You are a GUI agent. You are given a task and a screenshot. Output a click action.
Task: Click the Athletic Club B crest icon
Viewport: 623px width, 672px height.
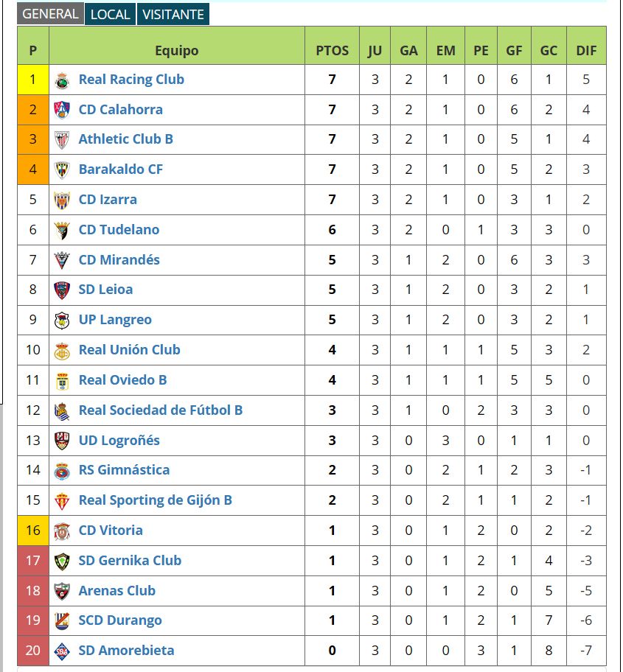click(x=62, y=139)
